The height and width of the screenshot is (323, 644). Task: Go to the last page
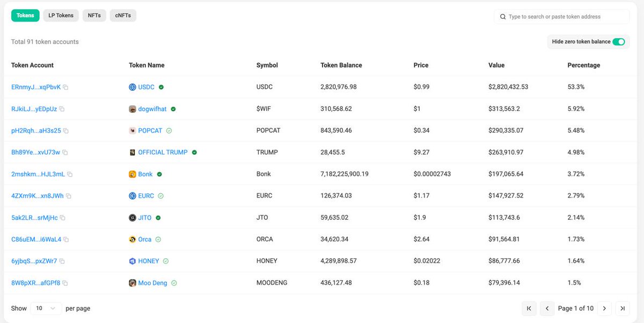point(623,308)
